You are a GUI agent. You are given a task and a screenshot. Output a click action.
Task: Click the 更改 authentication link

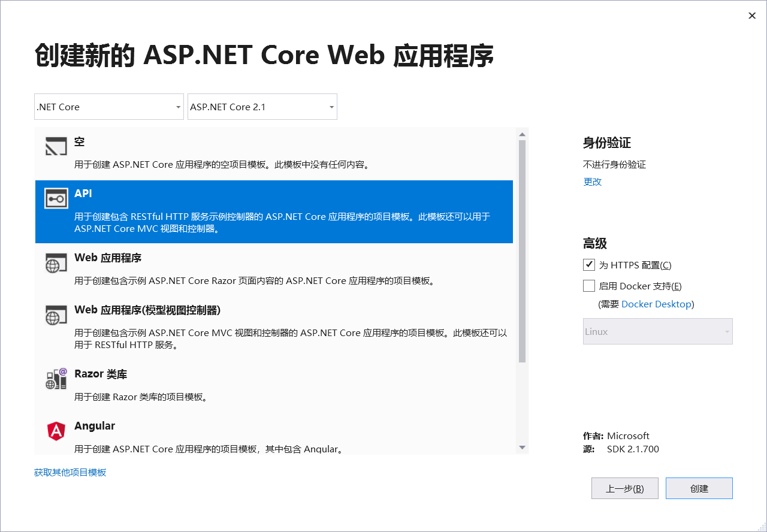593,182
